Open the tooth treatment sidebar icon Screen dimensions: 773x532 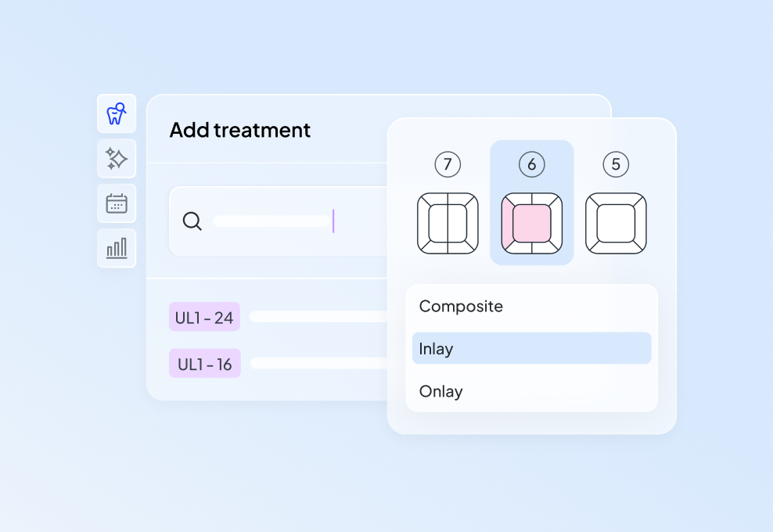tap(117, 114)
